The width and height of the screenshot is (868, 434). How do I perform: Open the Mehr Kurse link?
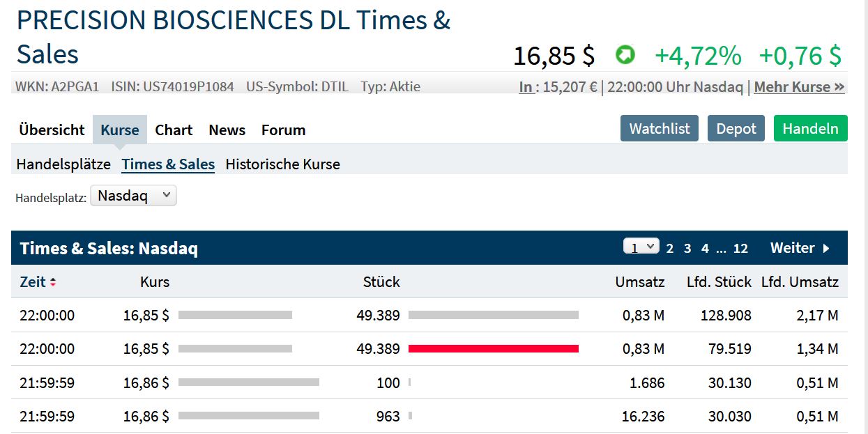tap(799, 87)
